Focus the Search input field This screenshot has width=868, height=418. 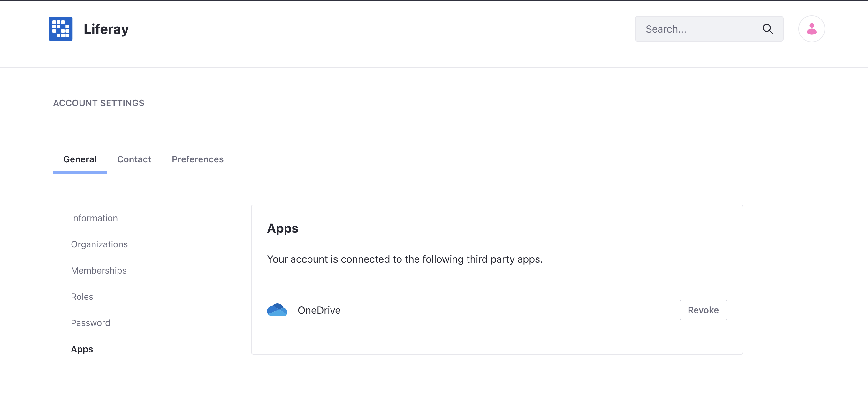[x=709, y=29]
